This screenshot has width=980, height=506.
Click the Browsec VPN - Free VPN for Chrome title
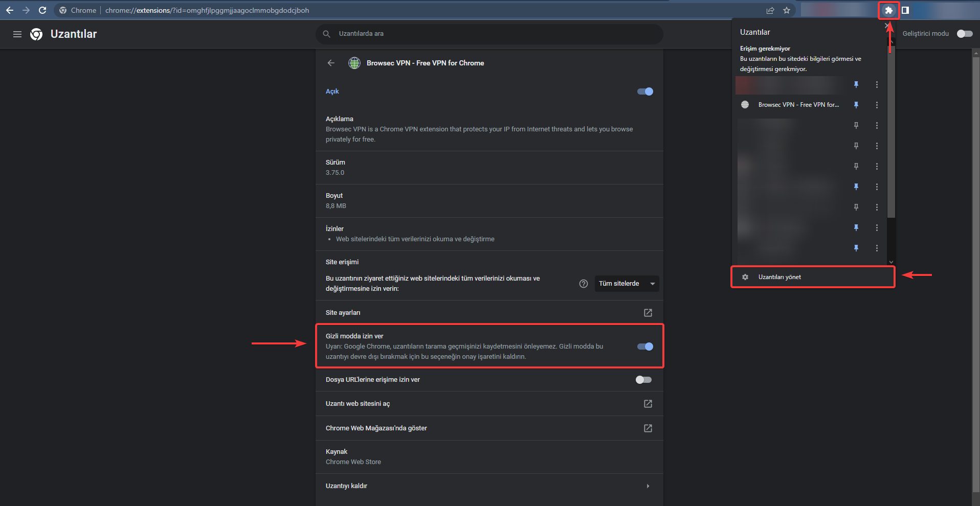coord(425,63)
